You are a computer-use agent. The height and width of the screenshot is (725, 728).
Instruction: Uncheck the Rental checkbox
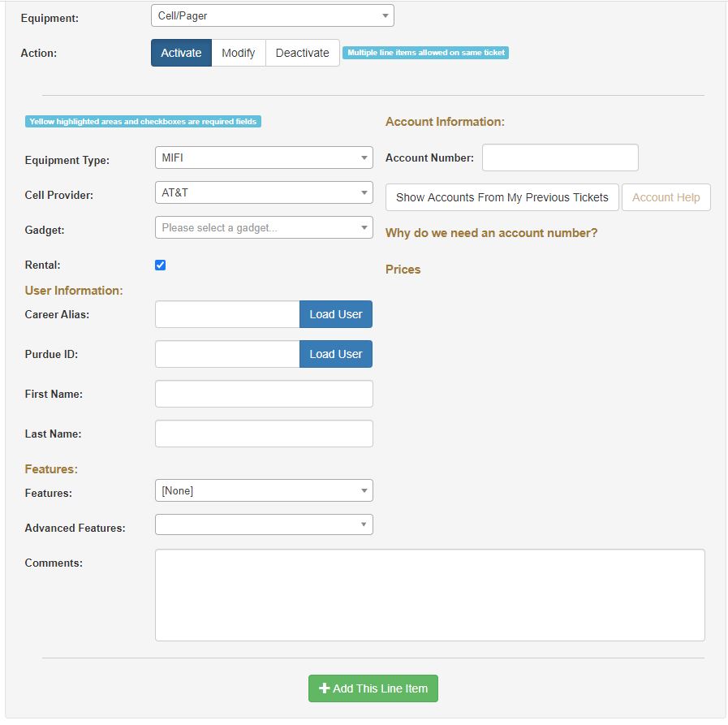161,265
